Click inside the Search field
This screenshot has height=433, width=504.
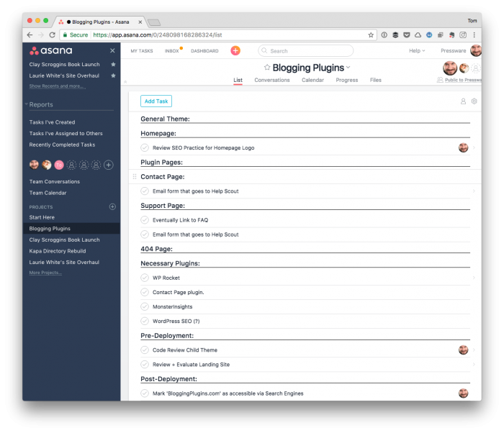pyautogui.click(x=305, y=51)
